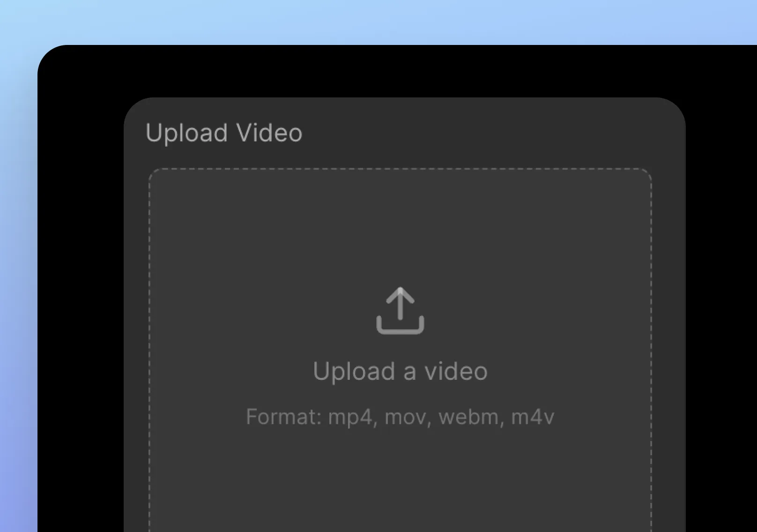Viewport: 757px width, 532px height.
Task: Click the word "Upload" in the "Upload a video" label
Action: tap(354, 372)
